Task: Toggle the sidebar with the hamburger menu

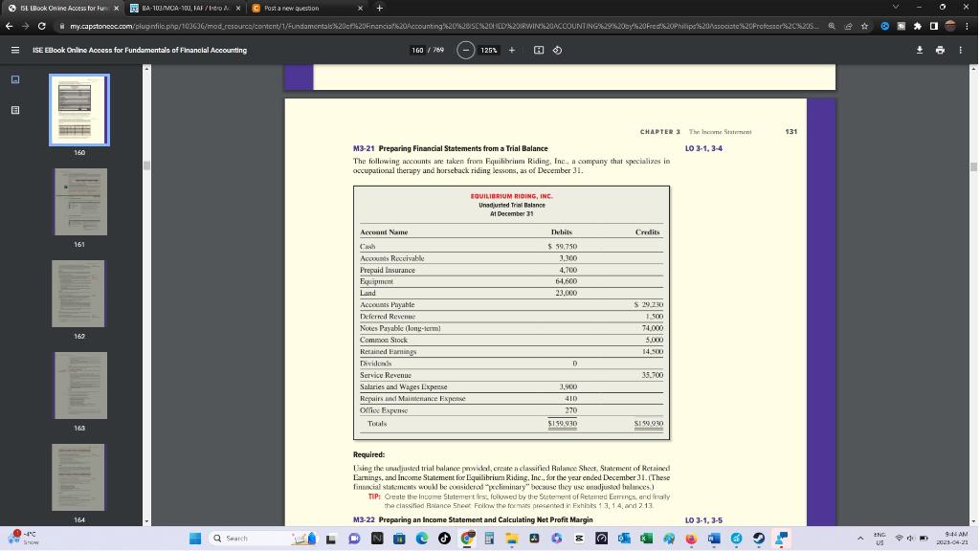Action: click(13, 50)
